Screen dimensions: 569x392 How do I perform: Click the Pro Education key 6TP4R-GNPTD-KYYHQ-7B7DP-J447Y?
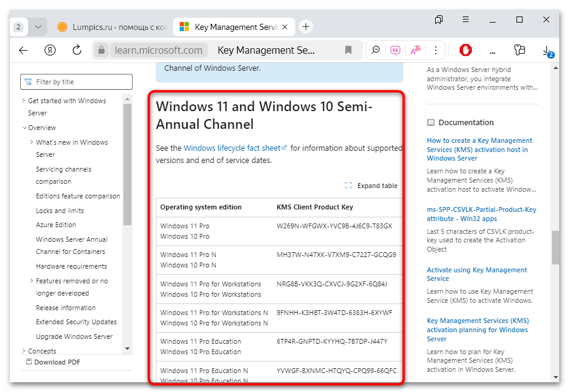332,341
